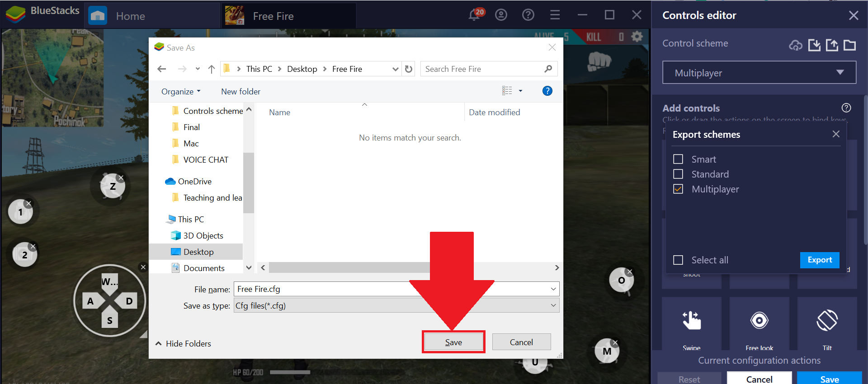Click New folder in the toolbar
This screenshot has height=384, width=868.
click(x=241, y=91)
